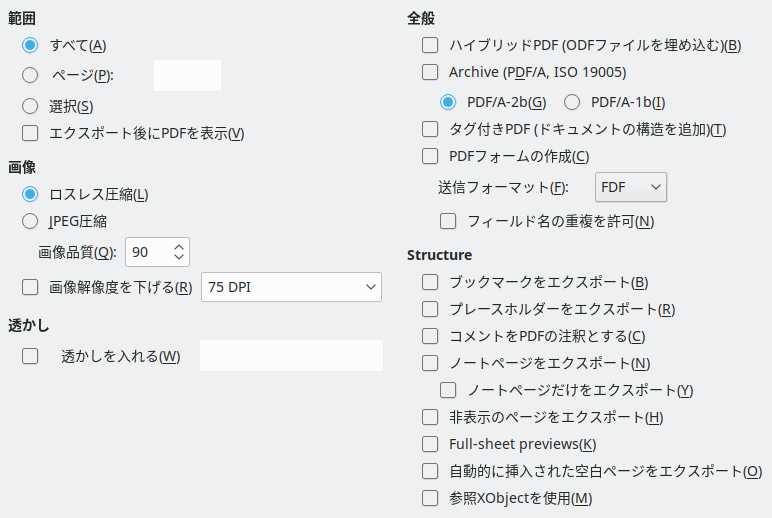772x518 pixels.
Task: Decrease 画像品質 with the down arrow
Action: pos(179,257)
